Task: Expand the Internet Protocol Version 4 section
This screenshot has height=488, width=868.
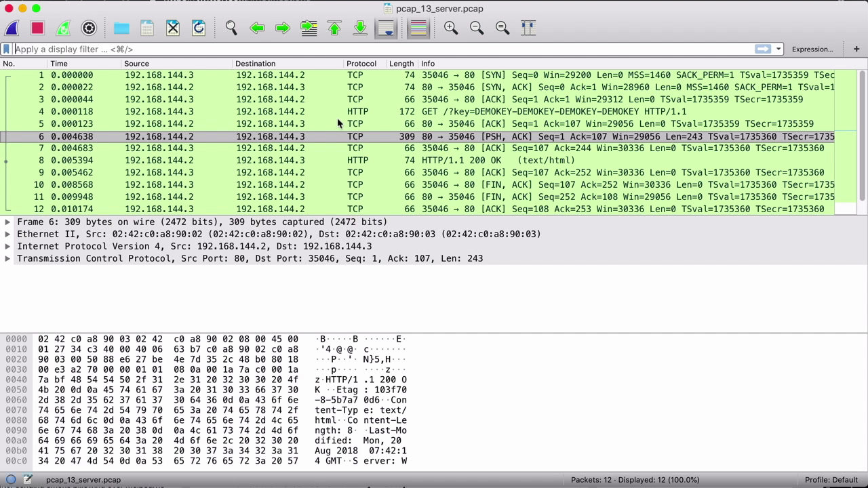Action: pyautogui.click(x=7, y=246)
